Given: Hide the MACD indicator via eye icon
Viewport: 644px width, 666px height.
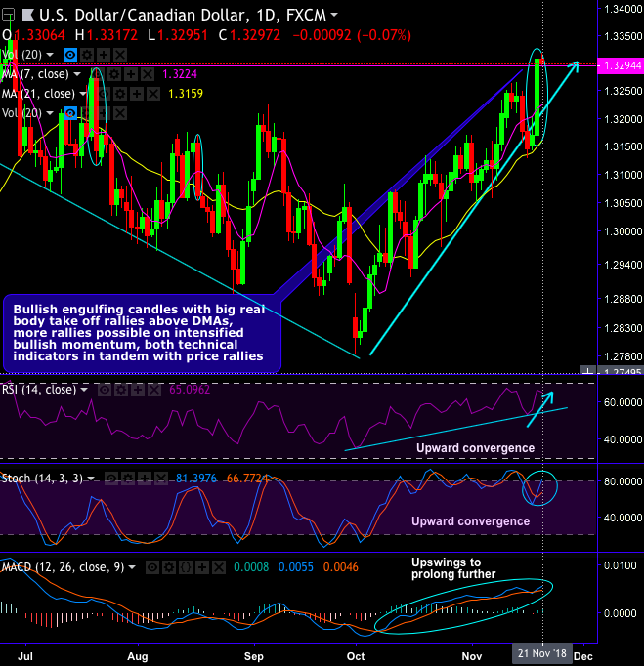Looking at the screenshot, I should (152, 567).
